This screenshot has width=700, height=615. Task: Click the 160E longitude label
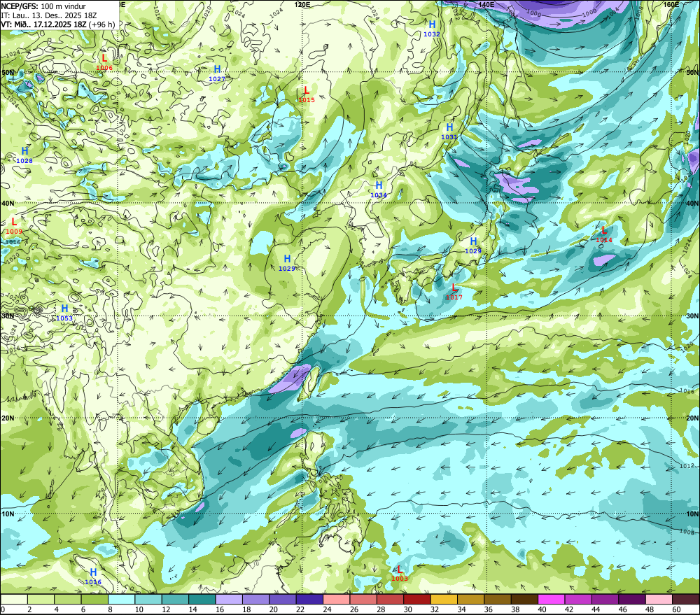671,4
